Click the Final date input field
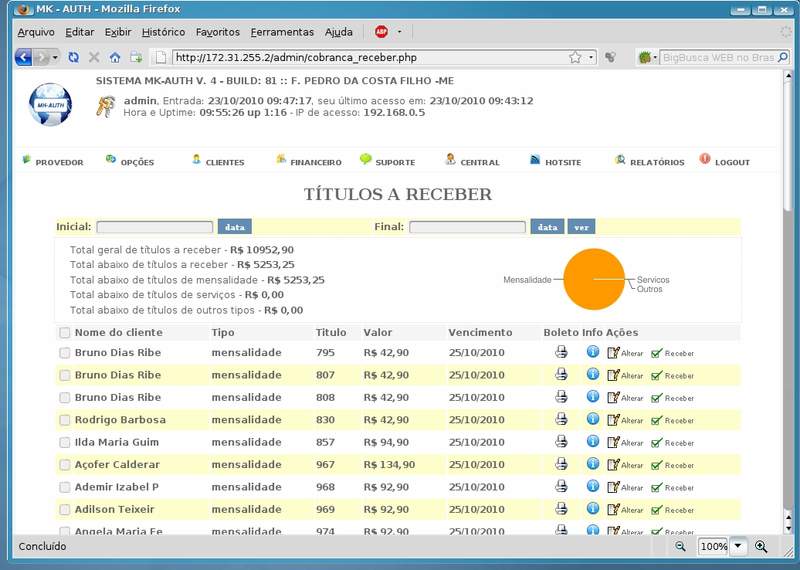 pyautogui.click(x=467, y=227)
